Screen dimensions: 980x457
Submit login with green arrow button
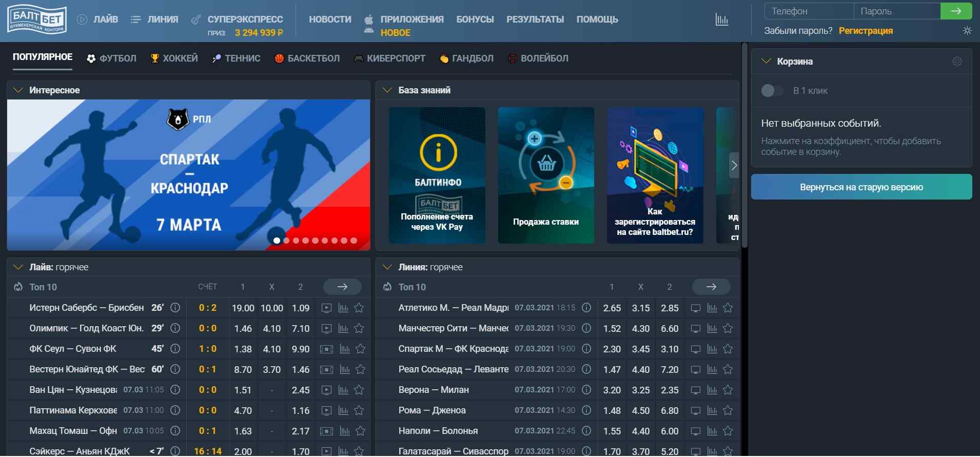click(x=956, y=11)
